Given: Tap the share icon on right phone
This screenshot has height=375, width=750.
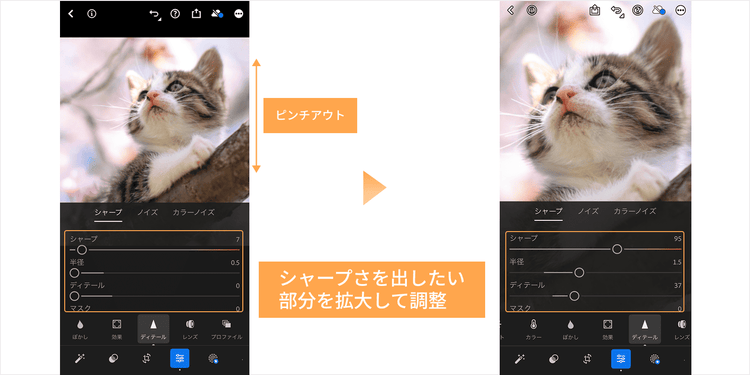Looking at the screenshot, I should 595,10.
